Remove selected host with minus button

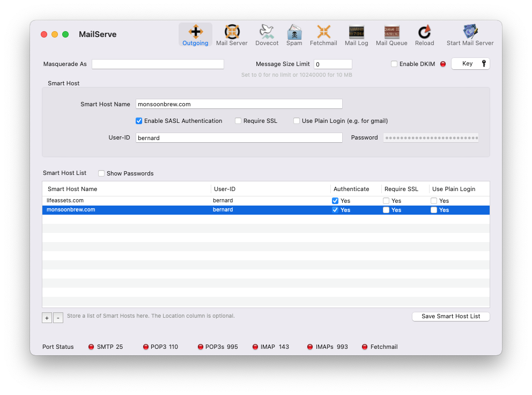[58, 318]
